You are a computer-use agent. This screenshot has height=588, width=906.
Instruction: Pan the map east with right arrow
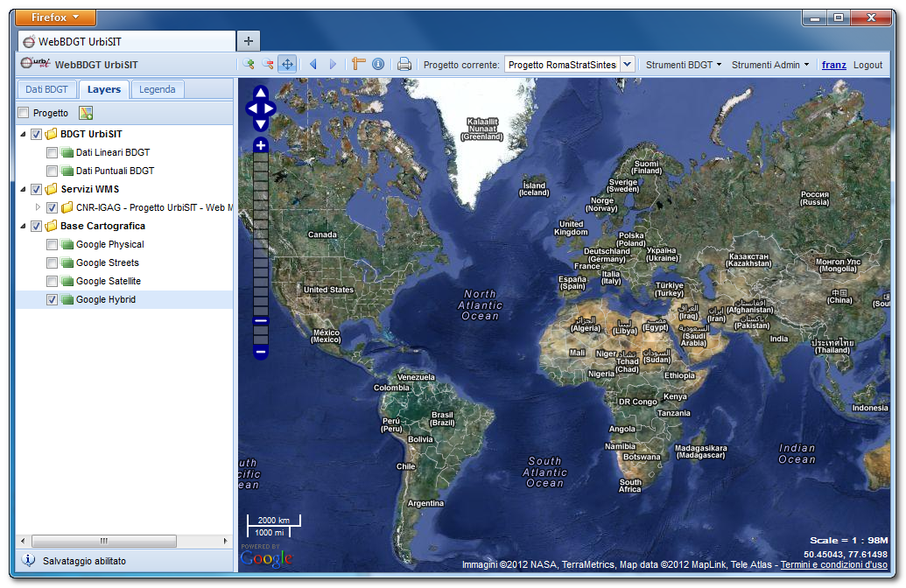[270, 108]
